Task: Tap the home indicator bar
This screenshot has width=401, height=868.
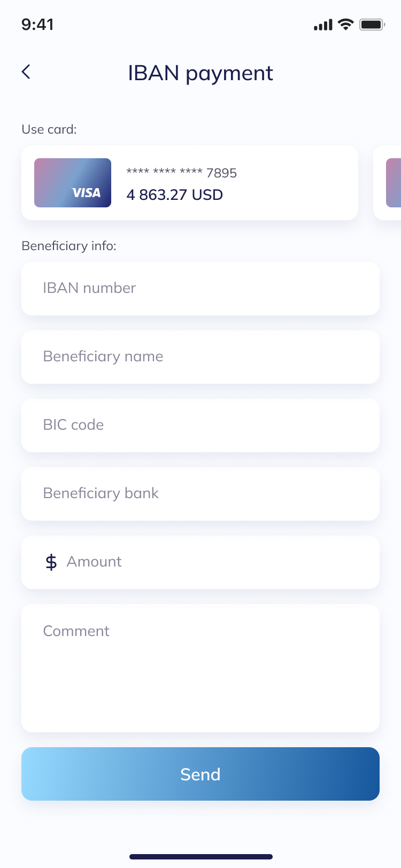Action: [x=200, y=857]
